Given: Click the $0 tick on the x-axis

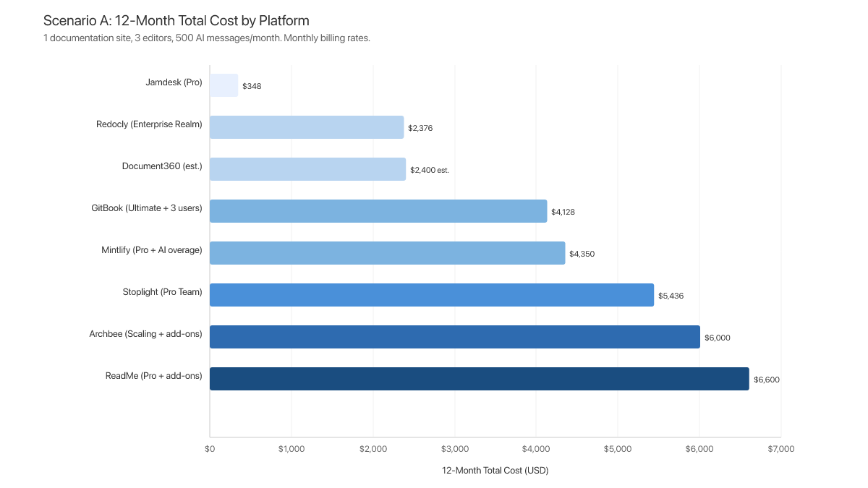Looking at the screenshot, I should point(210,448).
